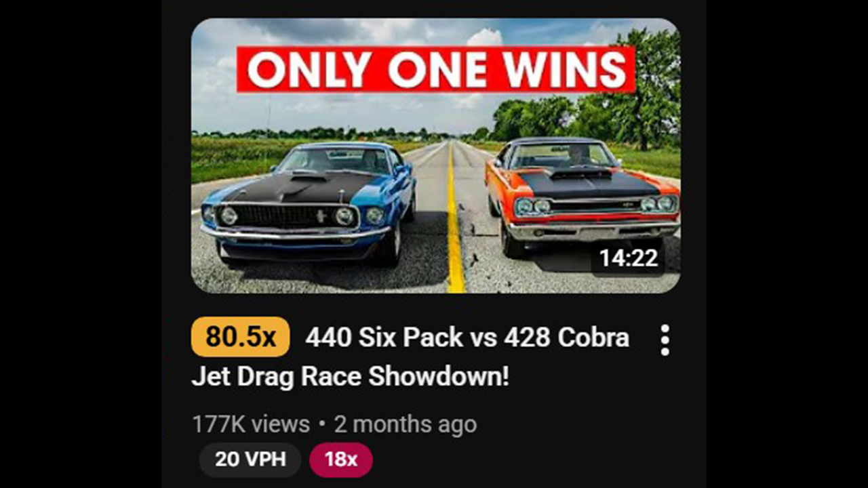Click the 2 months ago upload date

pyautogui.click(x=406, y=424)
